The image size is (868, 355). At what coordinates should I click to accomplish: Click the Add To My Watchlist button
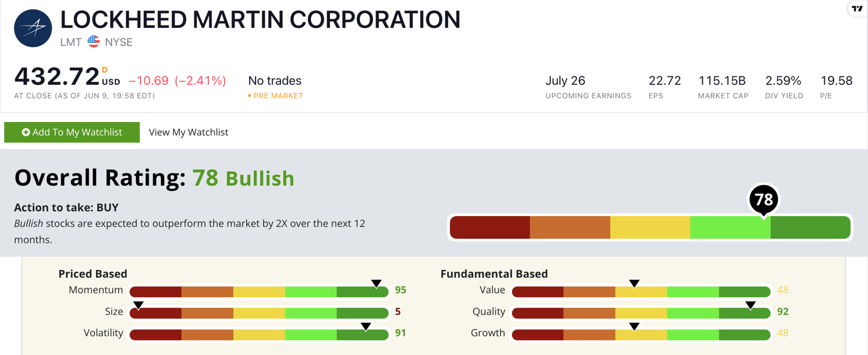(x=72, y=132)
